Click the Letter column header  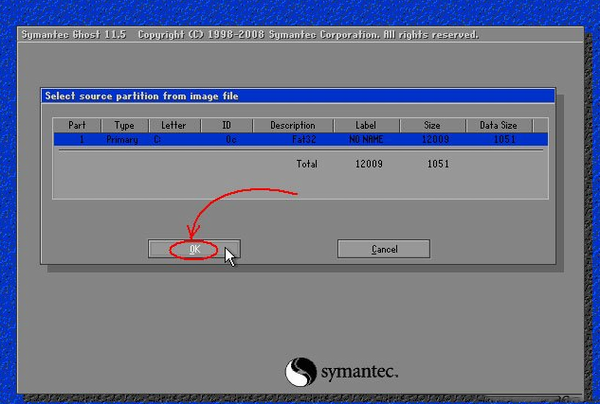pyautogui.click(x=174, y=125)
